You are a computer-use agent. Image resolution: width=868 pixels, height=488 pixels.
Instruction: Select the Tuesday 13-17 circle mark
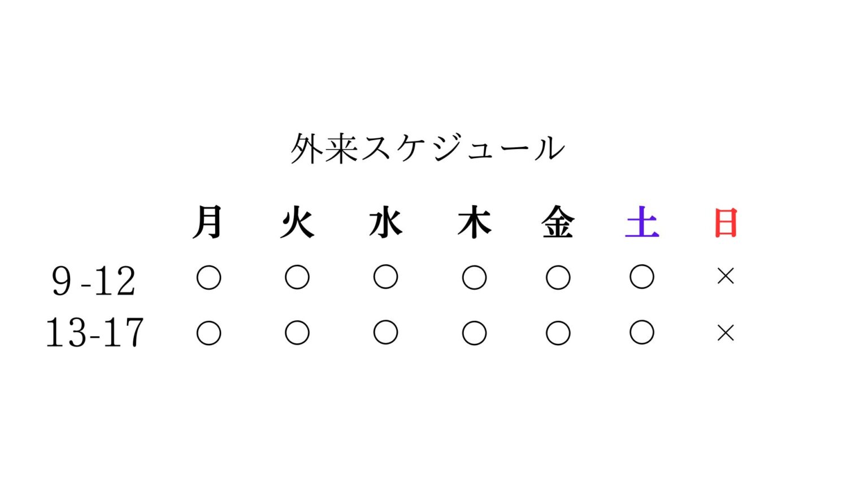[297, 333]
